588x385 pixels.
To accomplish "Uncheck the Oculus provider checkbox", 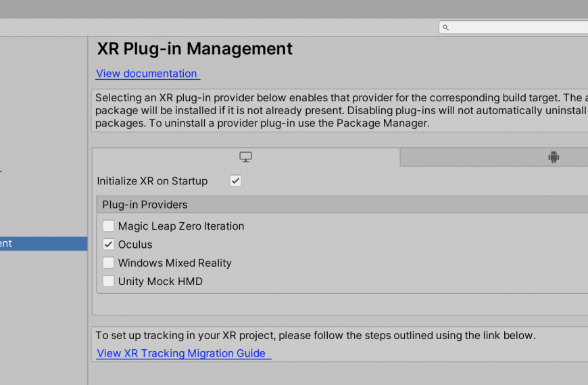I will 108,245.
